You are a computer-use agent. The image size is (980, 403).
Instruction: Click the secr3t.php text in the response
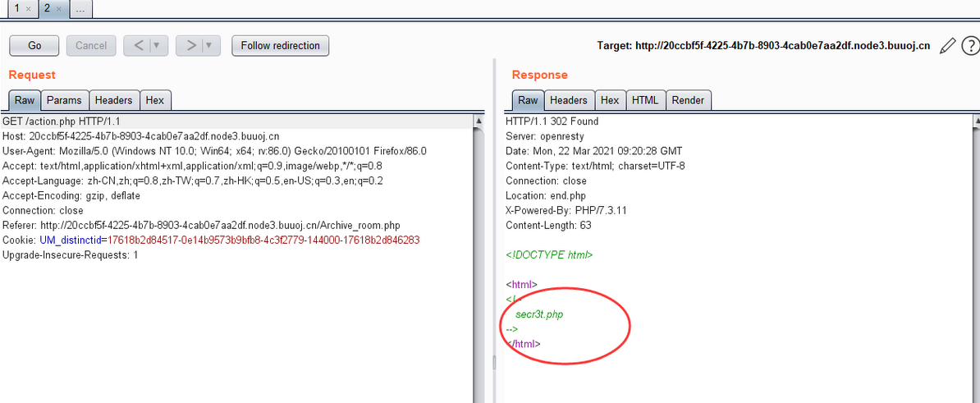pos(539,314)
